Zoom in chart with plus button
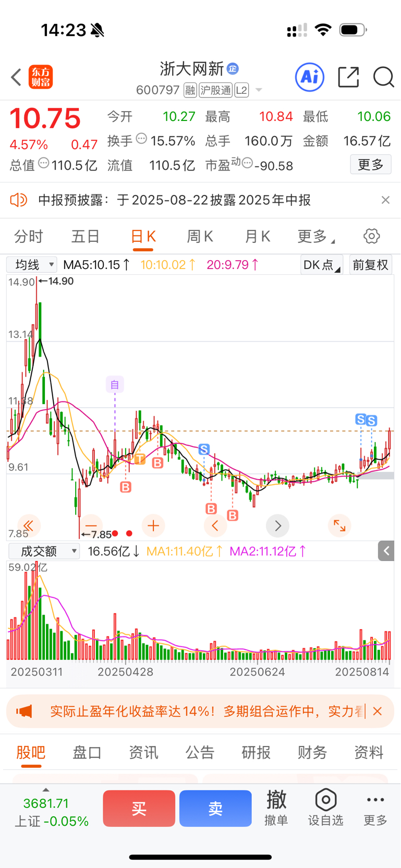 pos(153,525)
